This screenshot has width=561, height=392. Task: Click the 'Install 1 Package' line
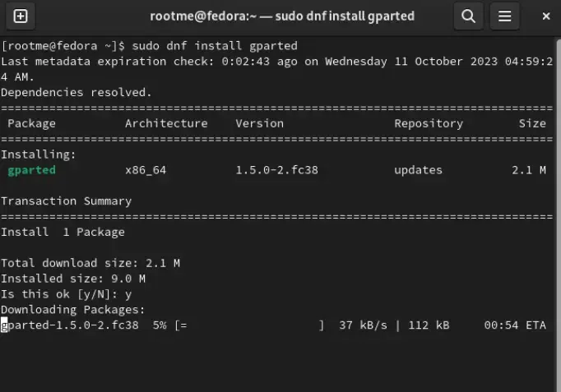63,233
